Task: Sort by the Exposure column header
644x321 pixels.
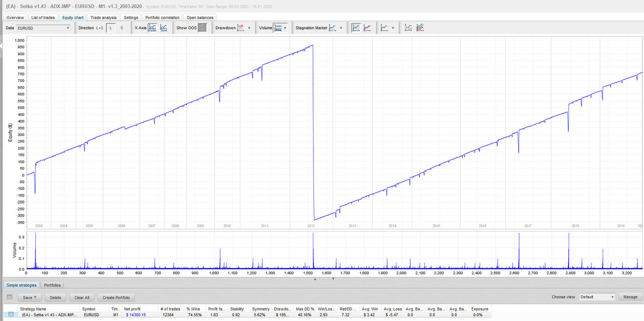Action: [481, 309]
